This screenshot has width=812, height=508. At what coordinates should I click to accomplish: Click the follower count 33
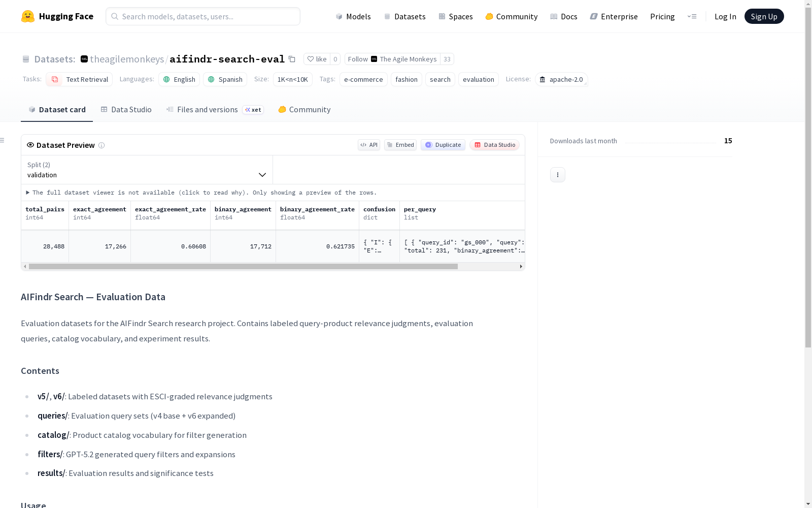point(447,59)
